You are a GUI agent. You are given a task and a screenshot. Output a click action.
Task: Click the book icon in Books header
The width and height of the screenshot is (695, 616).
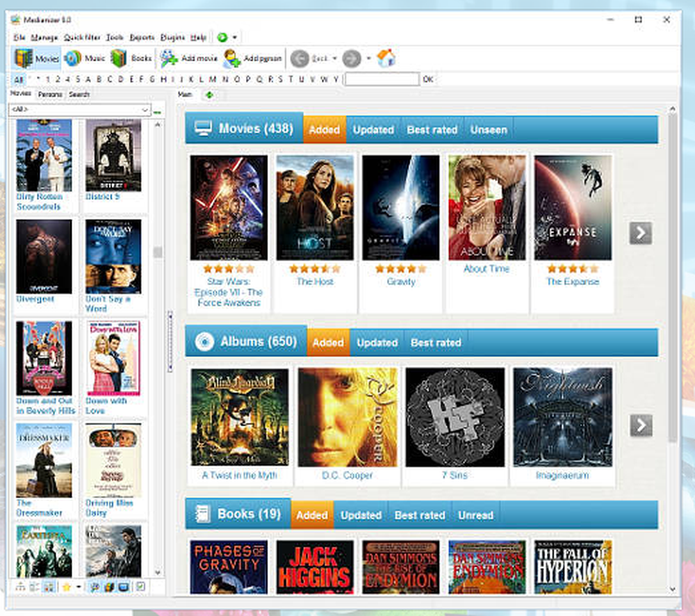[x=202, y=514]
